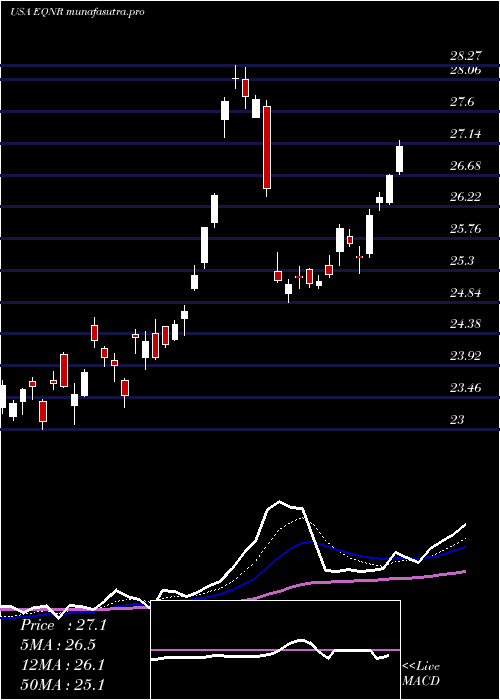Select the 25.76 price axis label

pyautogui.click(x=466, y=229)
